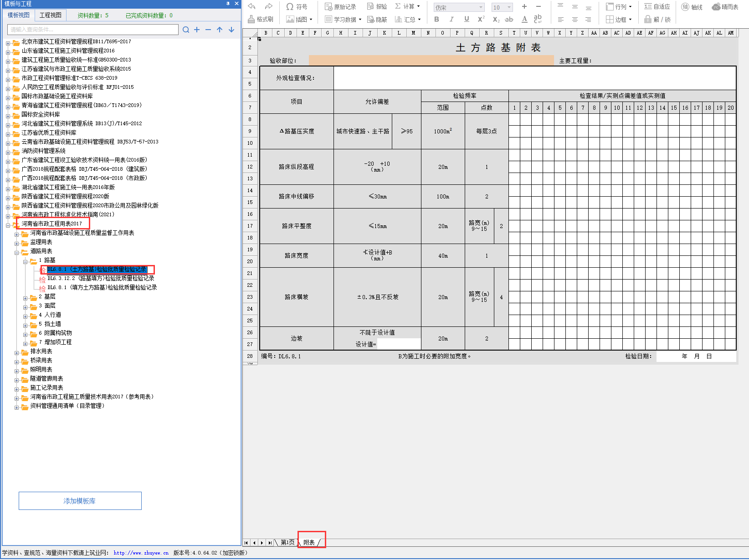Click the font color A icon

(x=524, y=19)
